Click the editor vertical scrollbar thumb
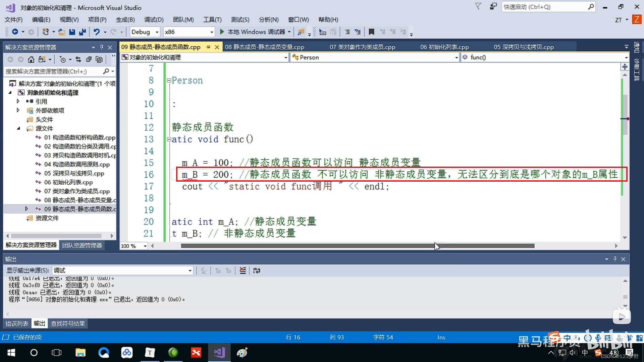 click(x=625, y=115)
